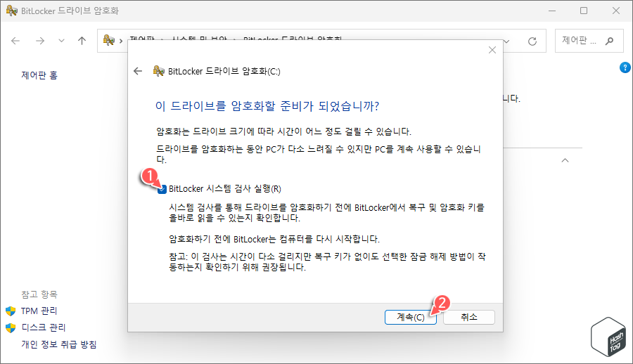Open 디스크 관리 link
This screenshot has height=364, width=633.
click(44, 327)
